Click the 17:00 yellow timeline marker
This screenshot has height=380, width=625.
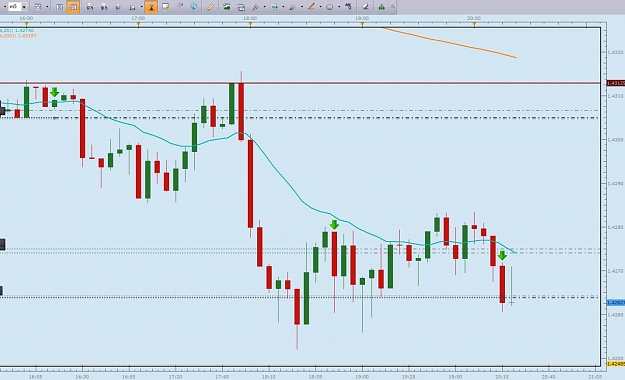138,24
